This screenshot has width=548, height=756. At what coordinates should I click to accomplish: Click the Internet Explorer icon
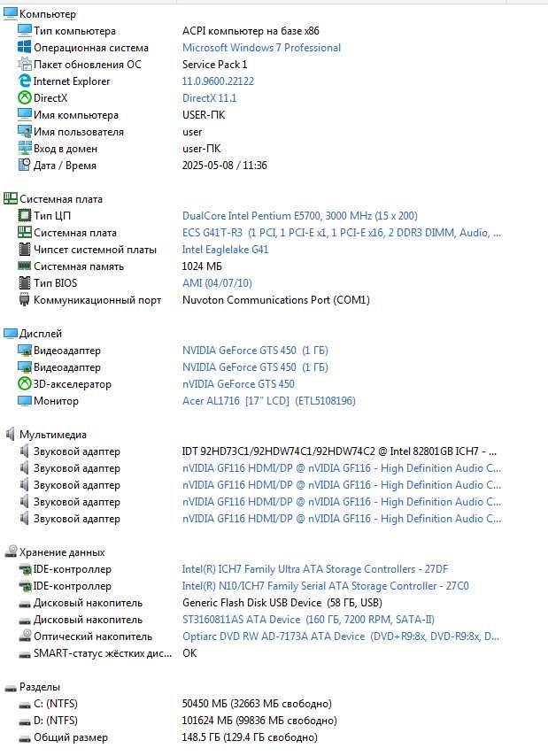[x=25, y=81]
